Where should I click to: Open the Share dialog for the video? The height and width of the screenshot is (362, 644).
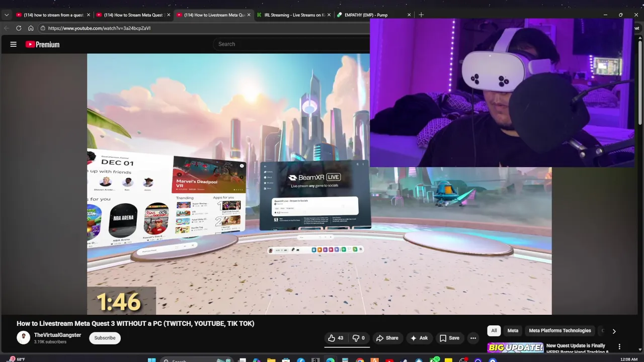[x=387, y=338]
